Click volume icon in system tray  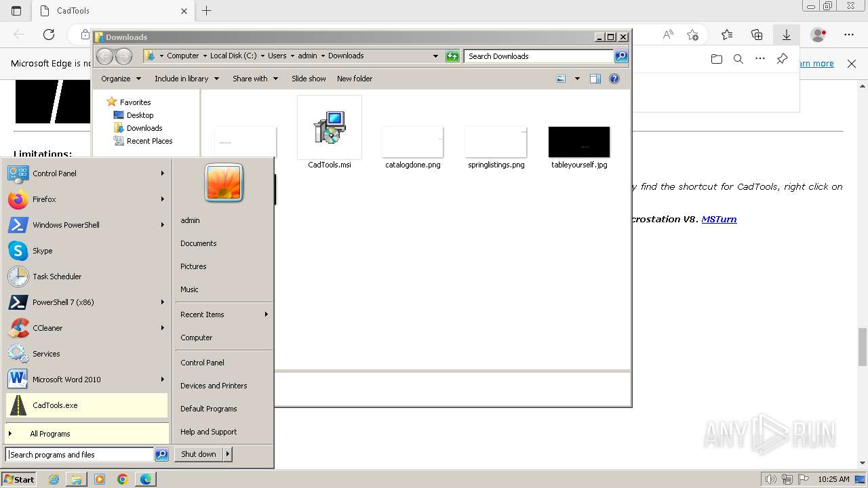click(x=770, y=479)
